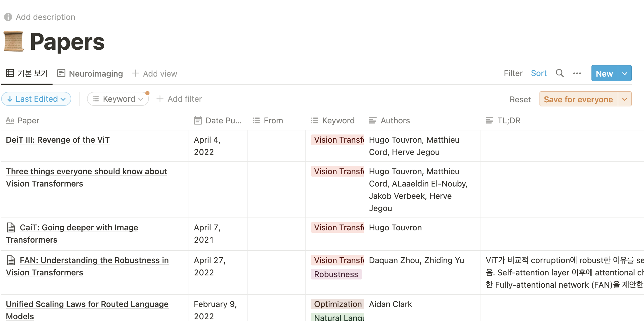Screen dimensions: 644x321
Task: Click the page icon next to CaiT paper
Action: tap(11, 227)
